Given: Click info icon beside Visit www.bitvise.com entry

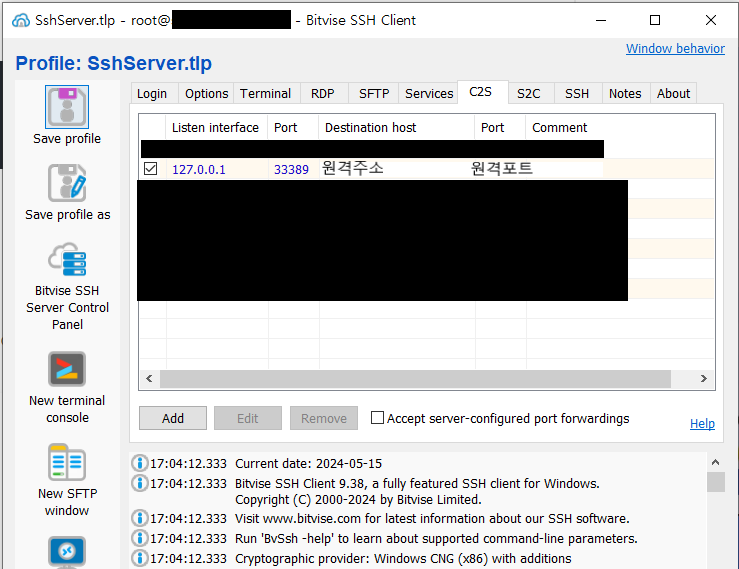Looking at the screenshot, I should [x=140, y=518].
